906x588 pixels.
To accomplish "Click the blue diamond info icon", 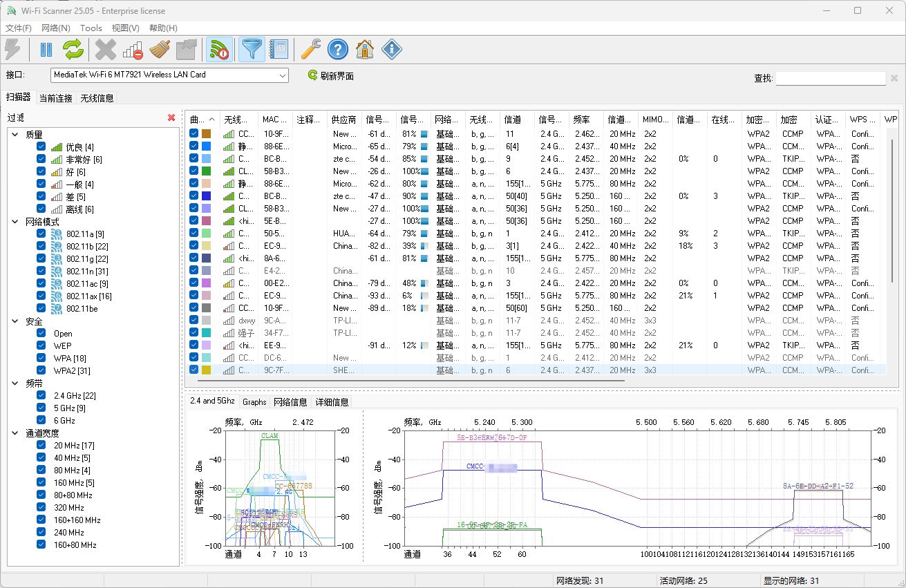I will coord(392,49).
